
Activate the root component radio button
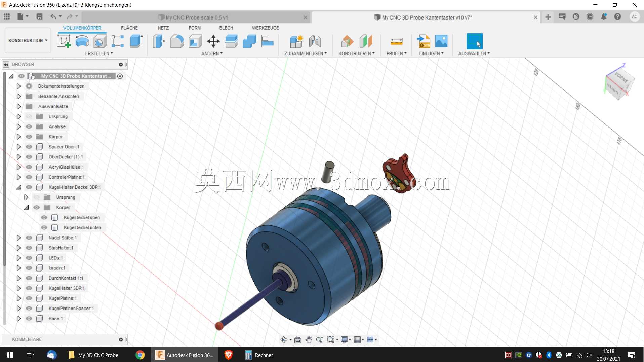pyautogui.click(x=120, y=76)
